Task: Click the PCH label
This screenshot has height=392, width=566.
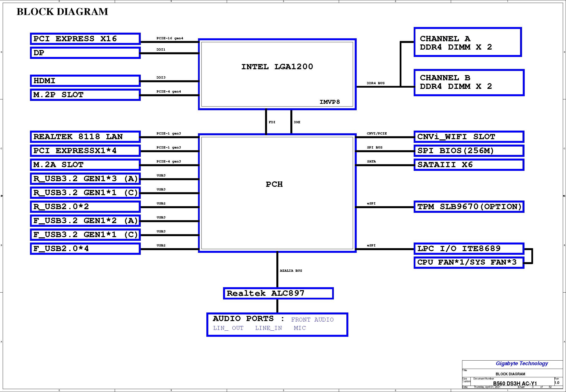Action: coord(274,184)
